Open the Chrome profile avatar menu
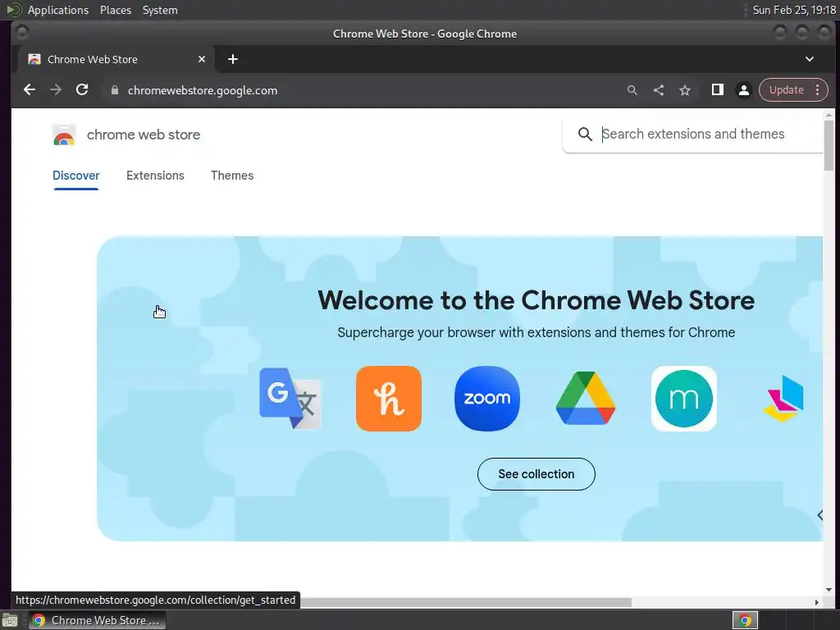Viewport: 840px width, 630px height. point(743,90)
